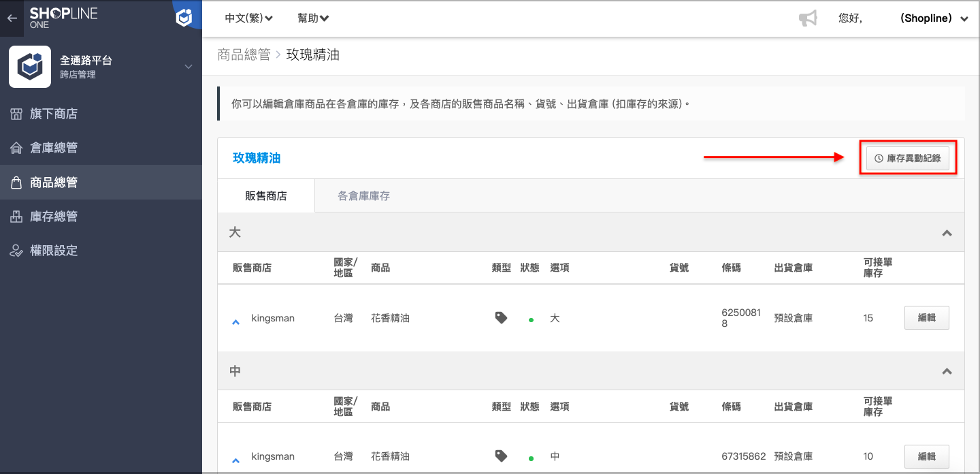Open the 幫助 help dropdown
The width and height of the screenshot is (980, 474).
pos(313,18)
